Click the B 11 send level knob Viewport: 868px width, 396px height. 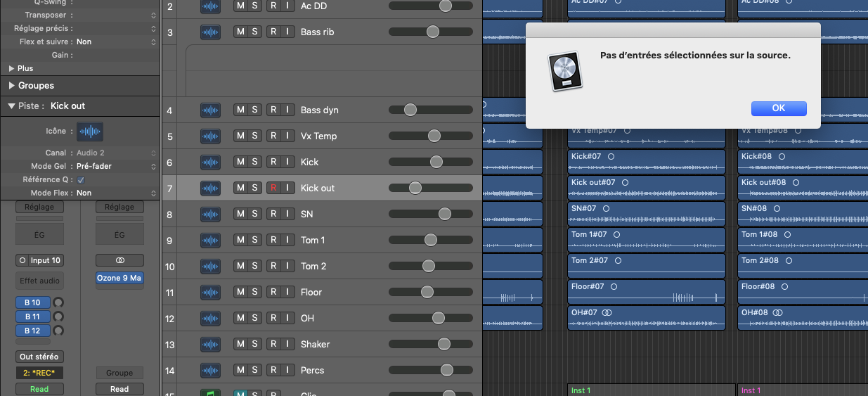(58, 317)
